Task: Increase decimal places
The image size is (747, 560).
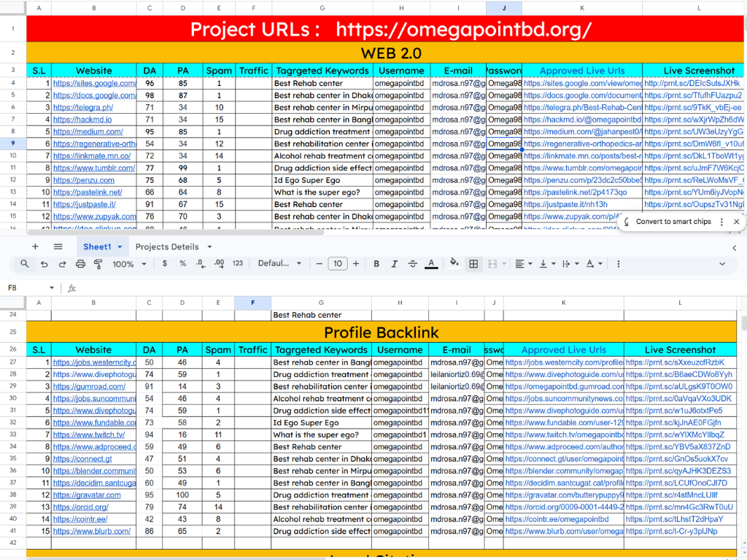Action: coord(219,263)
